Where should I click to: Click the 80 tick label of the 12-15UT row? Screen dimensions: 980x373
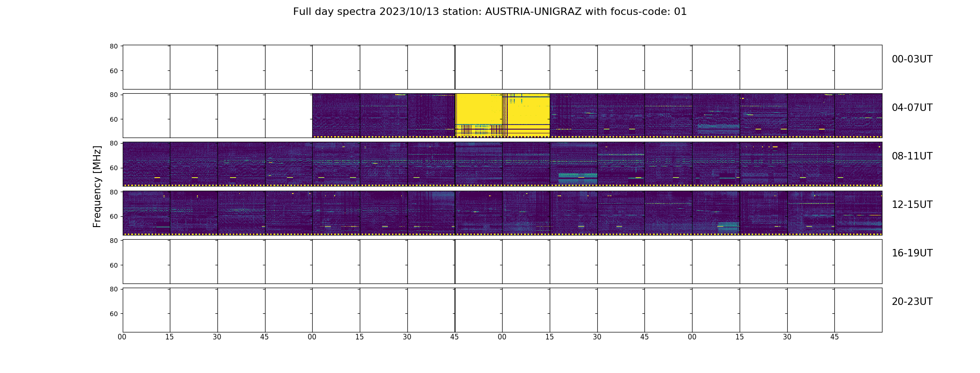tap(113, 192)
